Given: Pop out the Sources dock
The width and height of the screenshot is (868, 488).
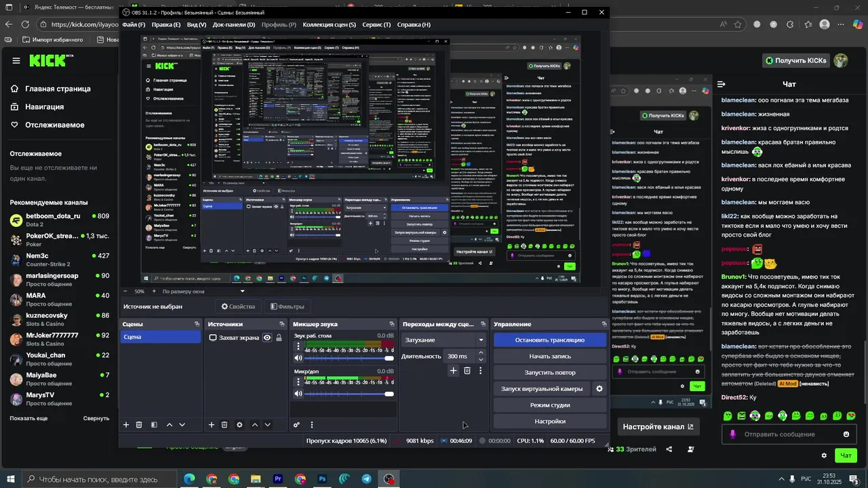Looking at the screenshot, I should [x=283, y=325].
